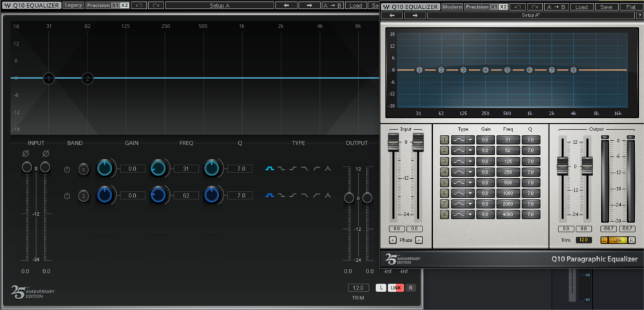Screen dimensions: 644x310
Task: Select narrow peak type for band 1
Action: pyautogui.click(x=328, y=168)
